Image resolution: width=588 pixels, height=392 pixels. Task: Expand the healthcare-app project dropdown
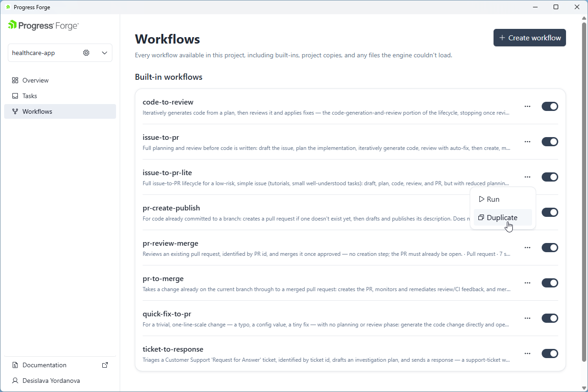(x=105, y=53)
